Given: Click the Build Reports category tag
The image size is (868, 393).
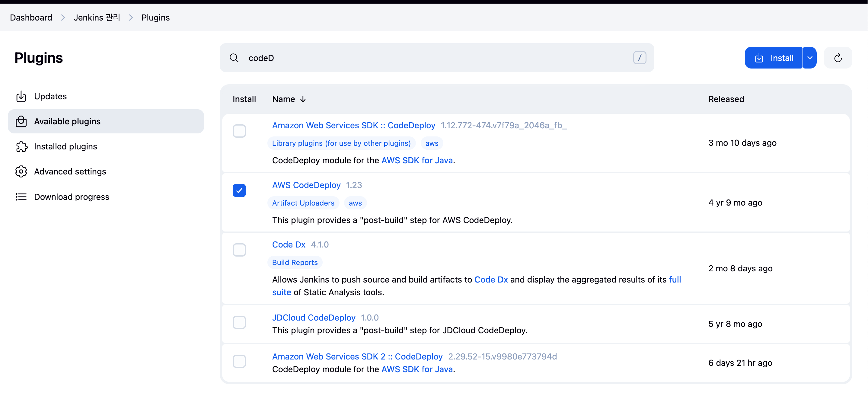Looking at the screenshot, I should (295, 262).
